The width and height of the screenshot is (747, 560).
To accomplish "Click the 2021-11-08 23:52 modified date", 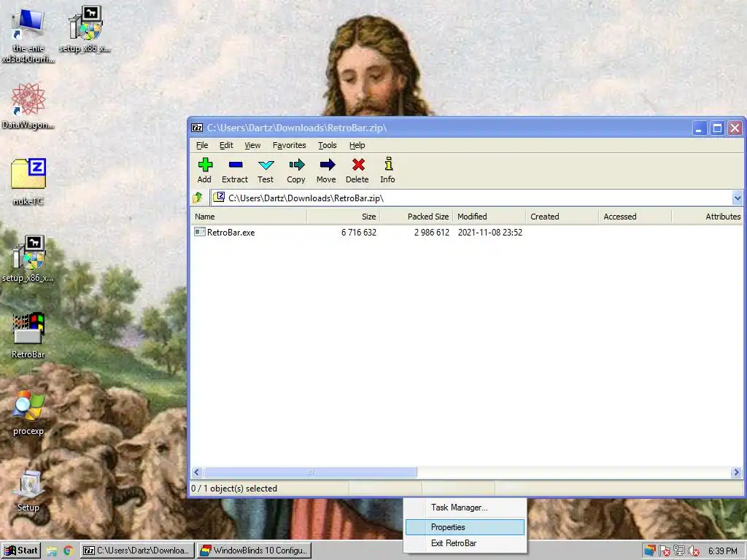I will pyautogui.click(x=489, y=233).
